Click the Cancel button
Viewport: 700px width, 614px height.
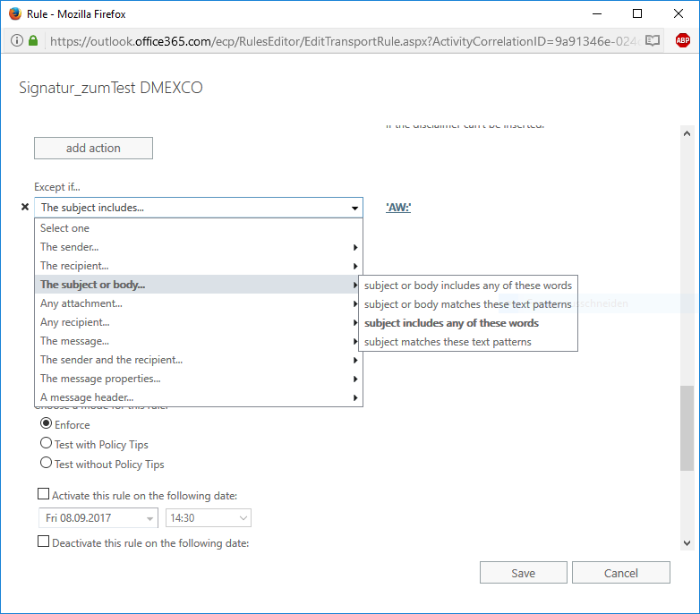click(621, 573)
